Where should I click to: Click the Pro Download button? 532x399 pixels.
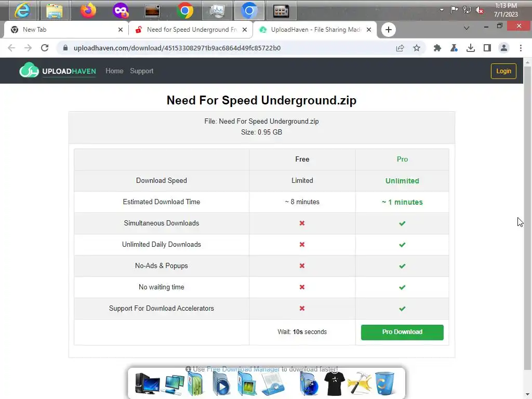click(402, 332)
